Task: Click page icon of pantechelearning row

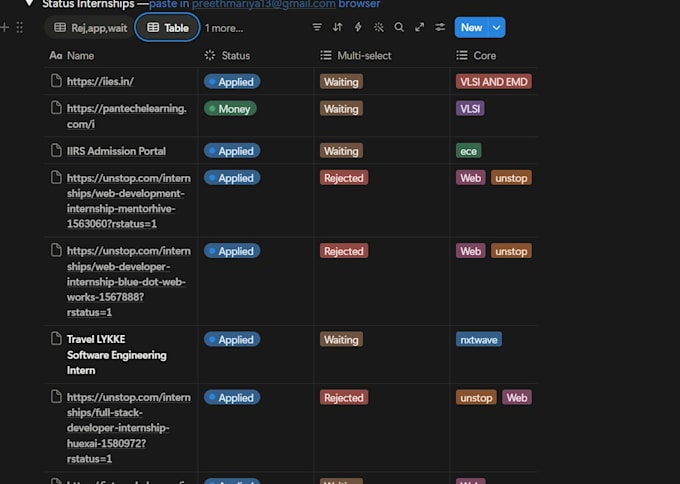Action: pyautogui.click(x=56, y=108)
